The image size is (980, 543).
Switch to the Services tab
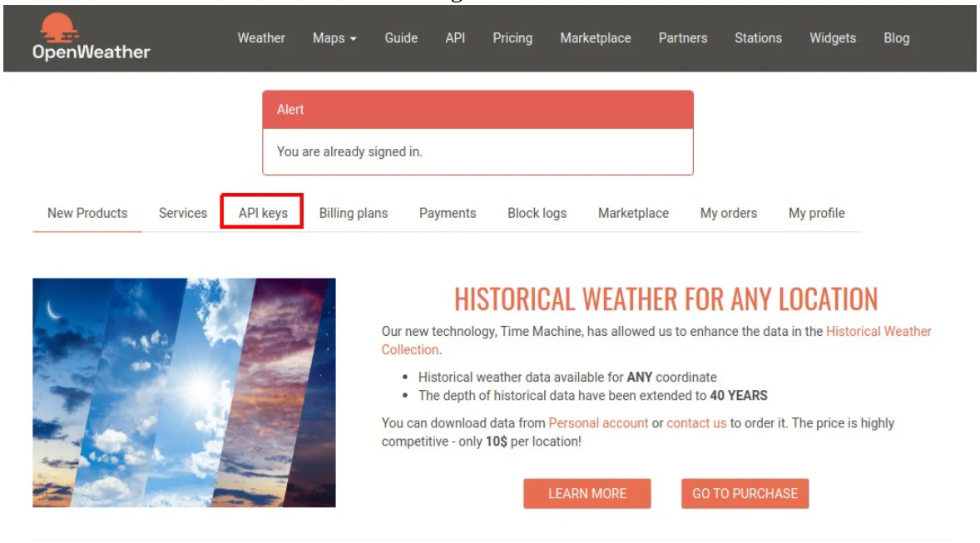(182, 213)
